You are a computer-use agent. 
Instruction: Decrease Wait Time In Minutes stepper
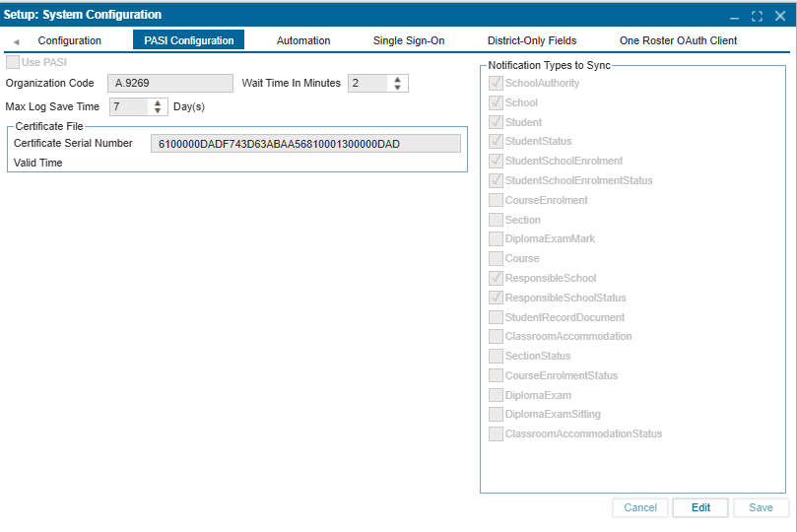coord(397,88)
